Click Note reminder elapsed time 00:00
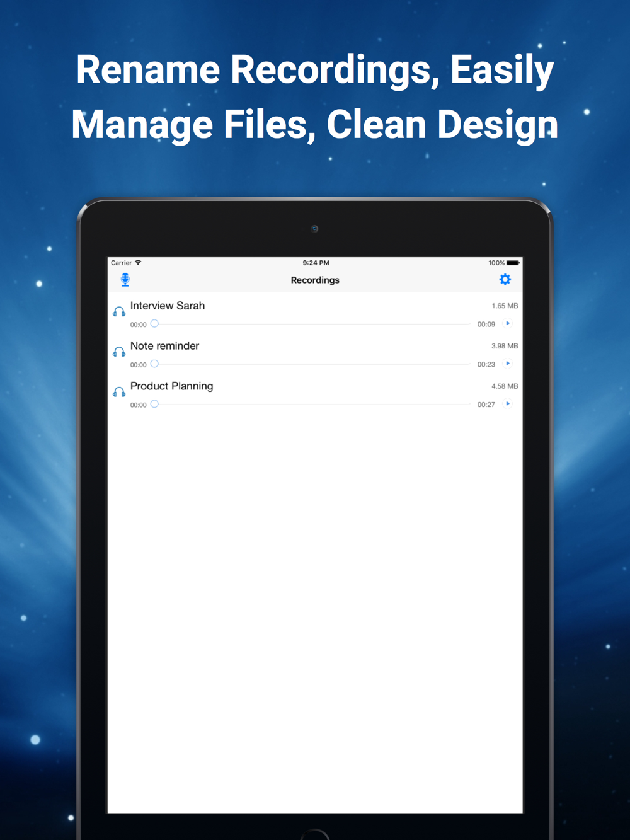The height and width of the screenshot is (840, 630). pos(138,365)
